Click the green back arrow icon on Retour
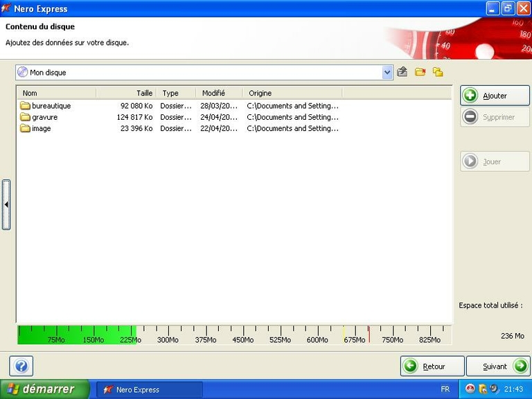 [410, 366]
